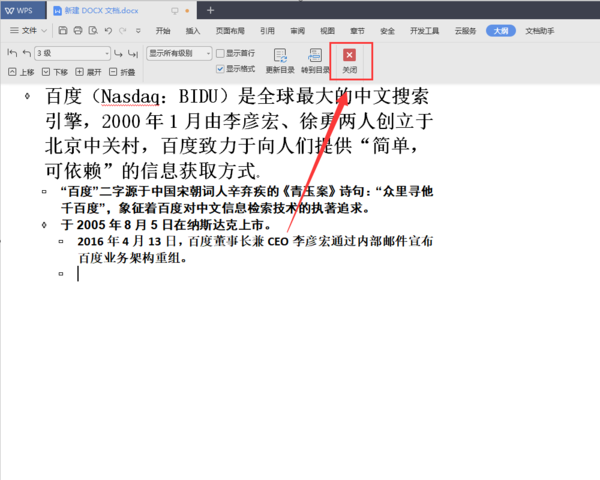The width and height of the screenshot is (600, 480).
Task: Select the highlighted 大纲 tab
Action: click(x=501, y=31)
